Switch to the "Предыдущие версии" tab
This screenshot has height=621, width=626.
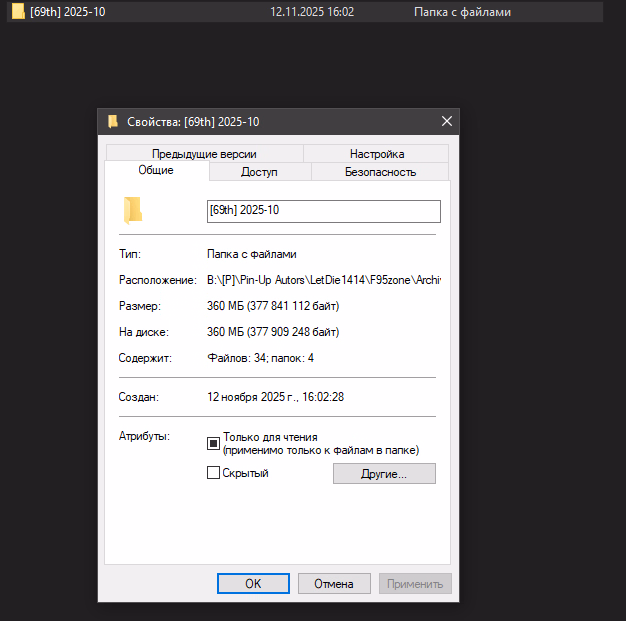tap(204, 154)
